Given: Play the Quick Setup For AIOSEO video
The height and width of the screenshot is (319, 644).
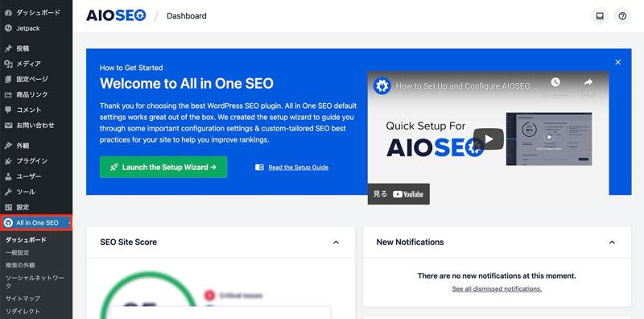Looking at the screenshot, I should click(x=489, y=139).
